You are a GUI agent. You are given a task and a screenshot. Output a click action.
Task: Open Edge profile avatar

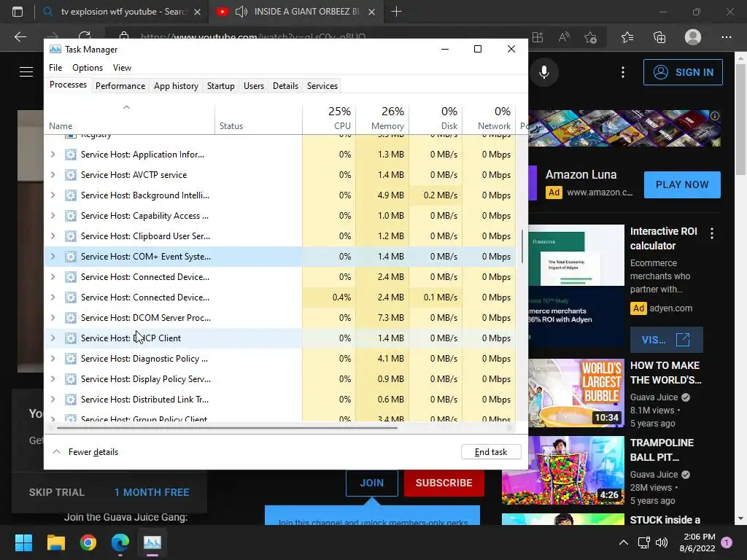[x=693, y=37]
